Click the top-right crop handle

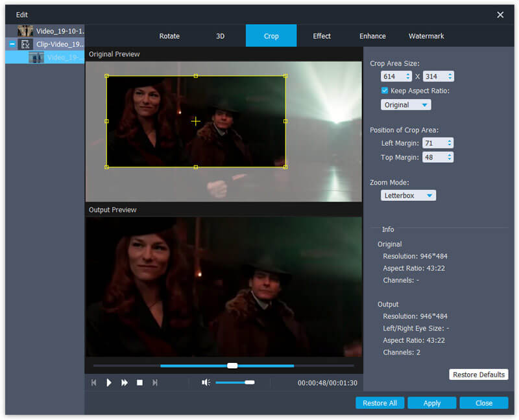pos(285,76)
